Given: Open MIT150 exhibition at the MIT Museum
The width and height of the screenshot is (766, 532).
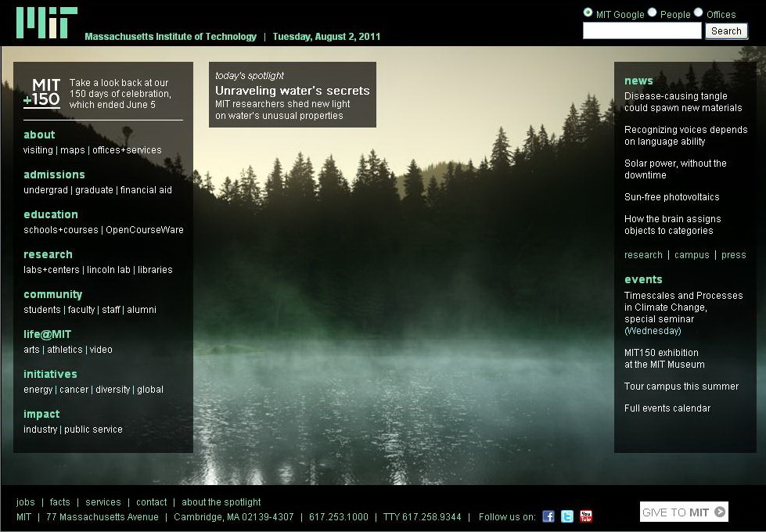Looking at the screenshot, I should tap(664, 358).
